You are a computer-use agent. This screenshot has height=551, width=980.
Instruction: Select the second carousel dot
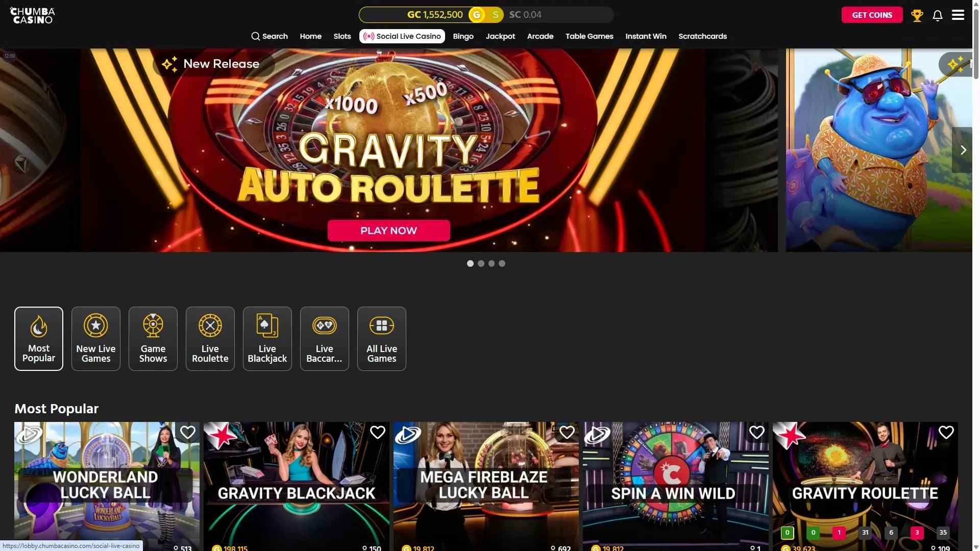(481, 264)
